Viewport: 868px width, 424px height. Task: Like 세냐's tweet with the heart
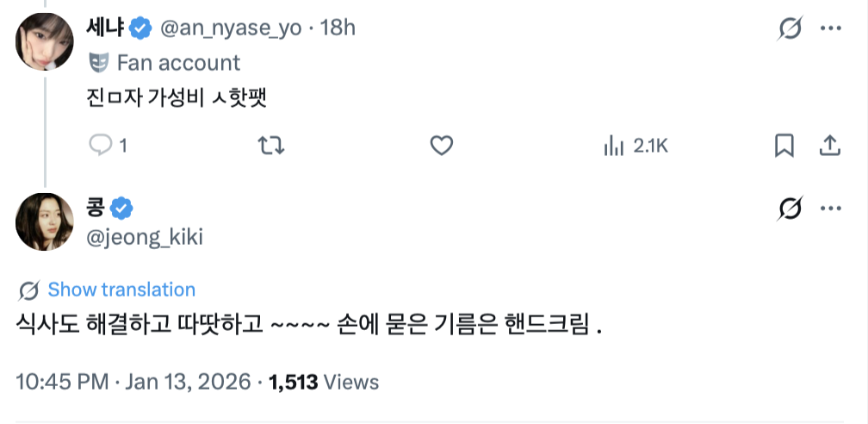coord(441,146)
